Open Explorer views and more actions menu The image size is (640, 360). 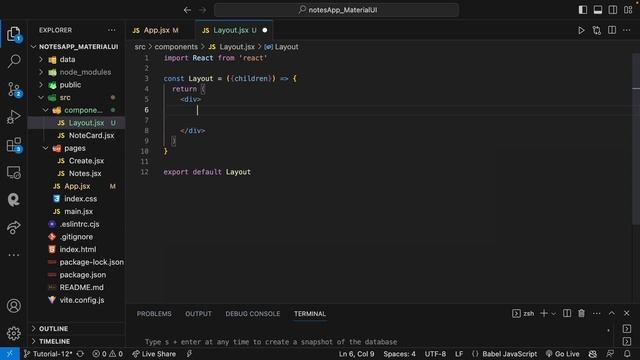click(x=111, y=30)
